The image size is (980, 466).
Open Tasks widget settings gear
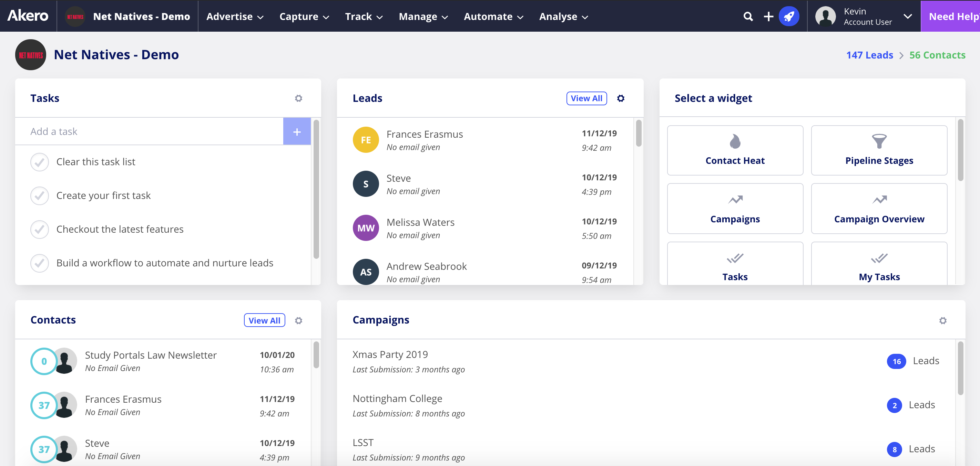coord(298,98)
